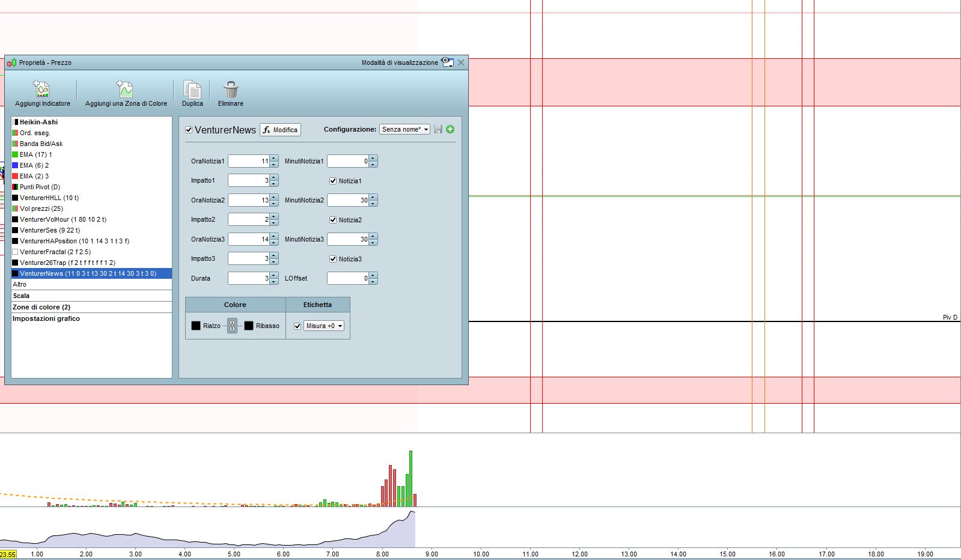Viewport: 961px width, 560px height.
Task: Select 'EMA (17) 1' in the list
Action: [91, 154]
